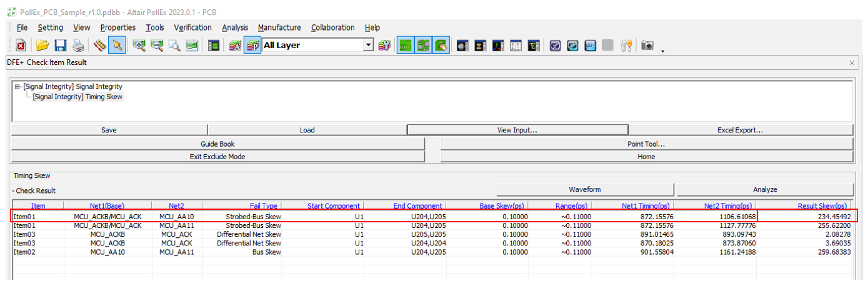Click the zoom in magnifier icon
This screenshot has height=291, width=868.
coord(139,46)
